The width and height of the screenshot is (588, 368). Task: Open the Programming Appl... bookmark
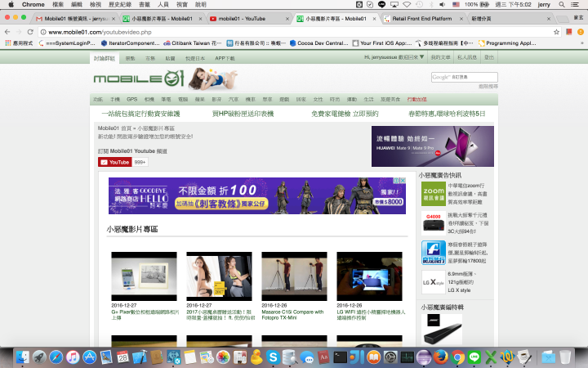point(507,43)
